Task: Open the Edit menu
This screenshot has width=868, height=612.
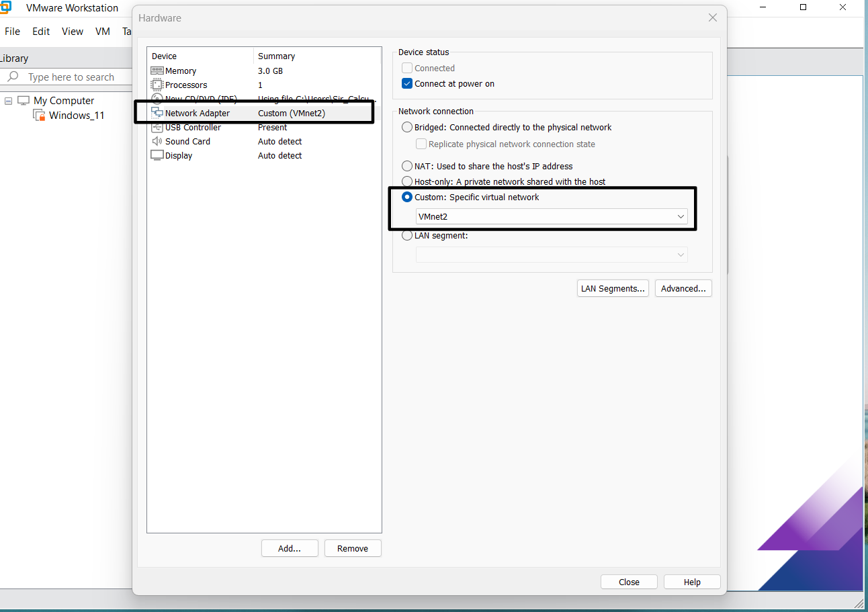Action: (41, 32)
